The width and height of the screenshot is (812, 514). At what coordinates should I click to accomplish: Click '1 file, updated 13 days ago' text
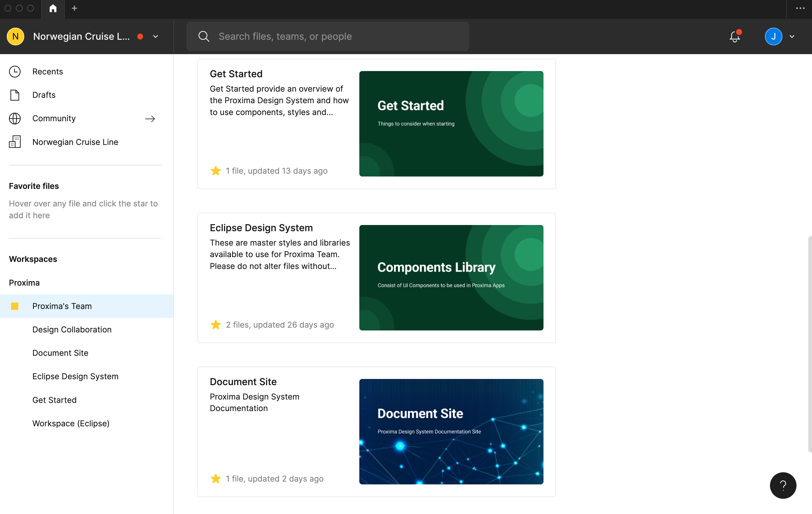[x=276, y=171]
